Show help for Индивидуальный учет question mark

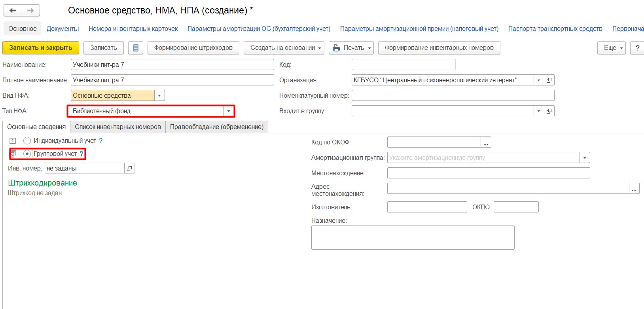101,141
